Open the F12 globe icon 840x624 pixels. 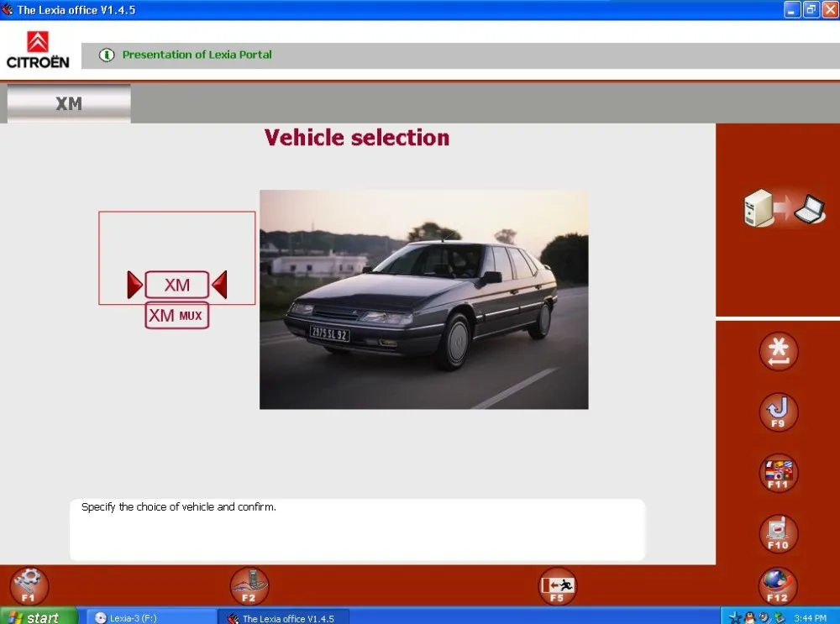point(778,585)
